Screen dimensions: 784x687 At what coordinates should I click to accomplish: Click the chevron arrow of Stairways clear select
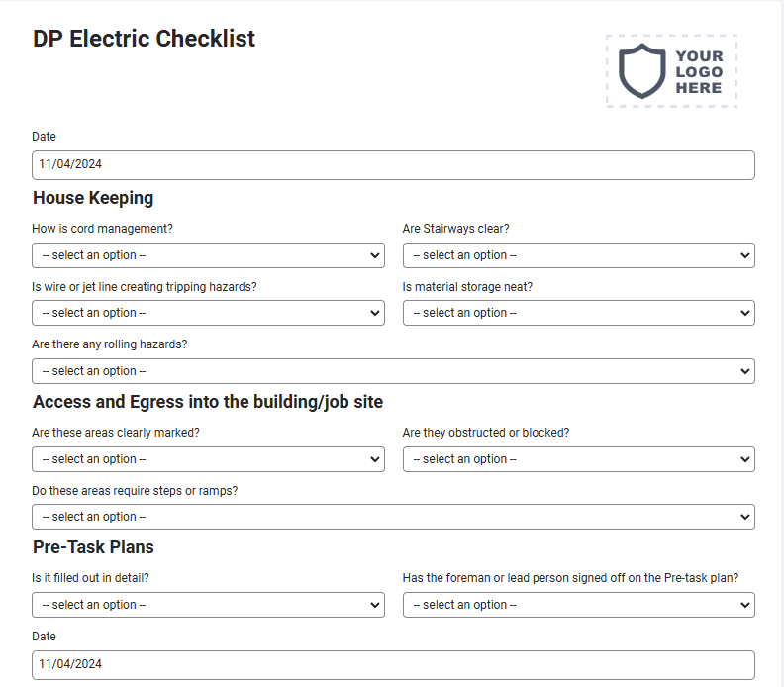(745, 255)
